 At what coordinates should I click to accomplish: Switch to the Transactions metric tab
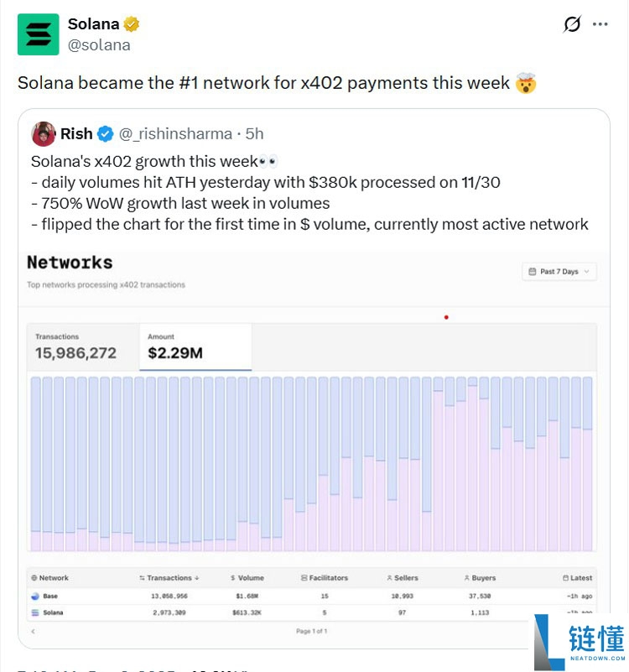pyautogui.click(x=81, y=346)
